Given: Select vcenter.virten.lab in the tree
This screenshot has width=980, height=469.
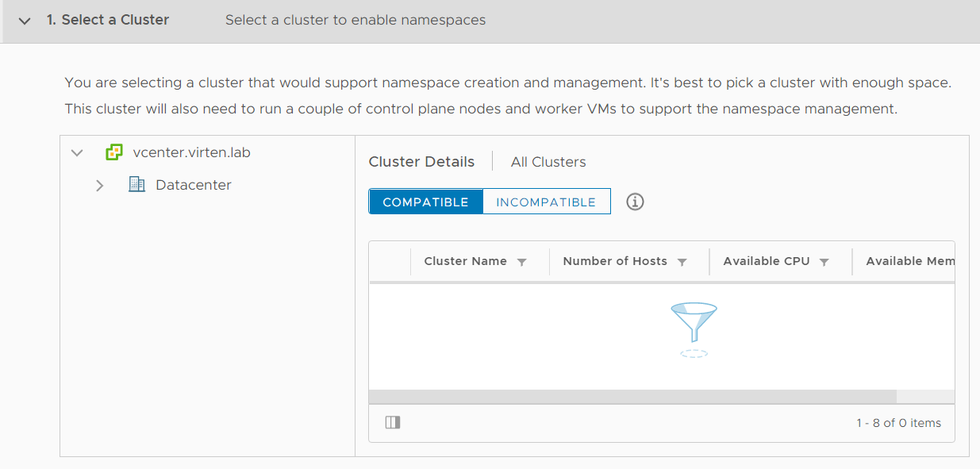Looking at the screenshot, I should 192,152.
